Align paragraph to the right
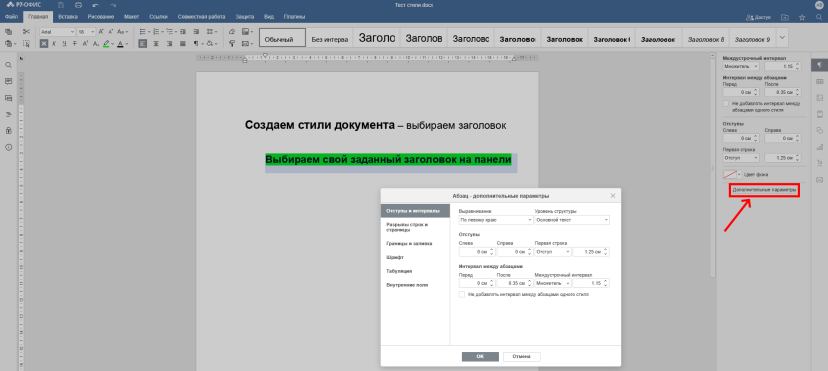Screen dimensions: 828x371 pos(170,43)
